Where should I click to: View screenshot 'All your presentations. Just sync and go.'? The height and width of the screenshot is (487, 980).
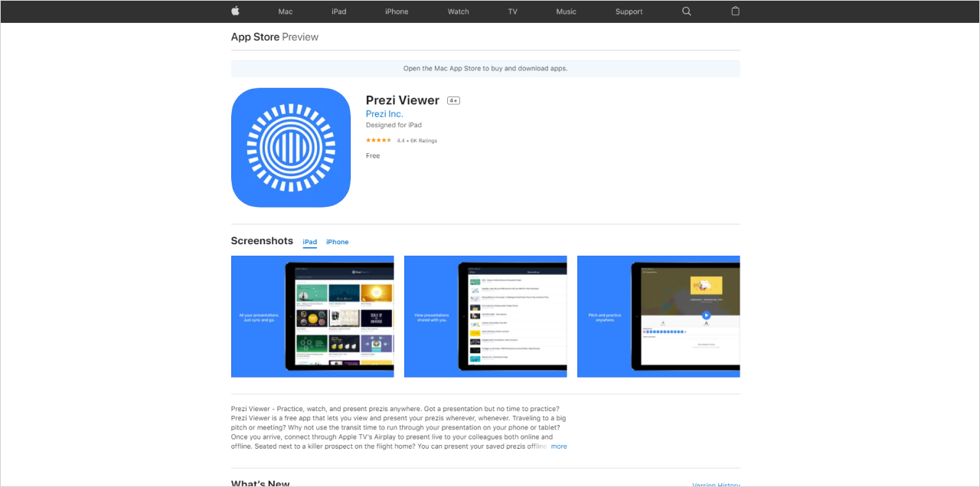312,316
